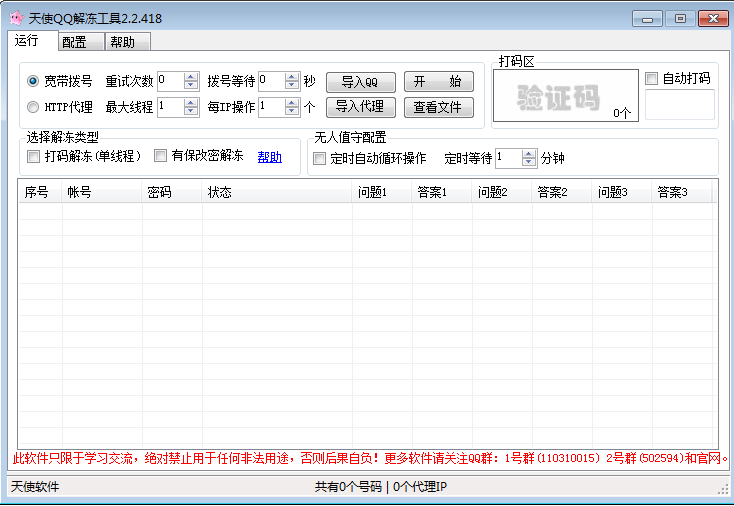The height and width of the screenshot is (506, 734).
Task: Increase 每IP操作 count with up arrow
Action: [292, 103]
